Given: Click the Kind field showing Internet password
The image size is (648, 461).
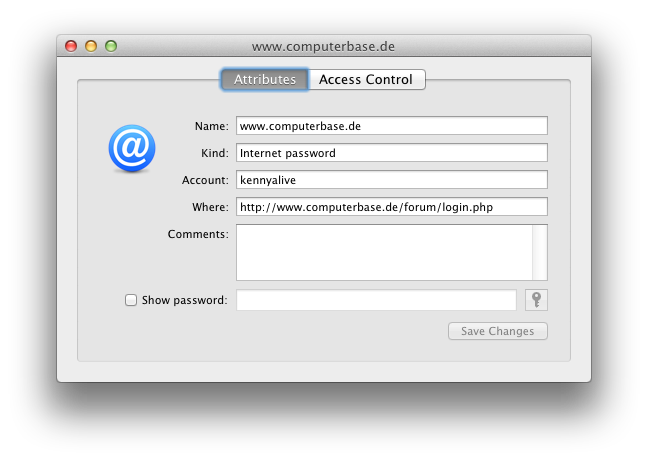Looking at the screenshot, I should tap(392, 153).
